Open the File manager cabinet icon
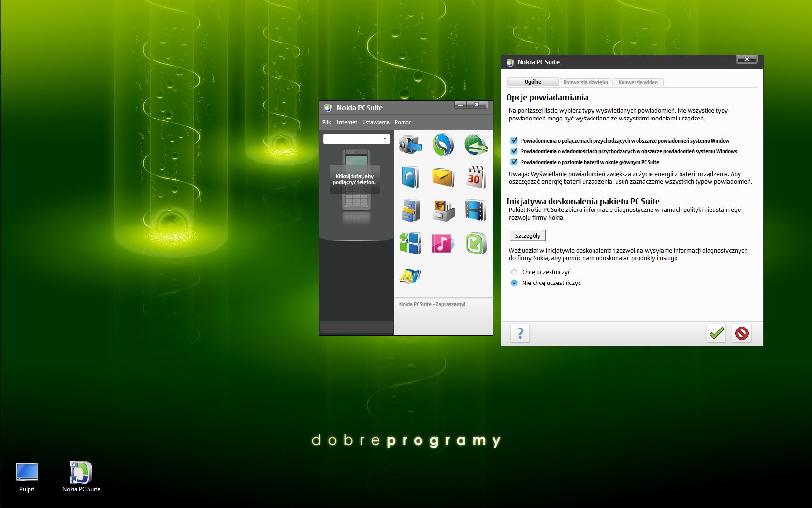This screenshot has width=812, height=508. [x=410, y=210]
